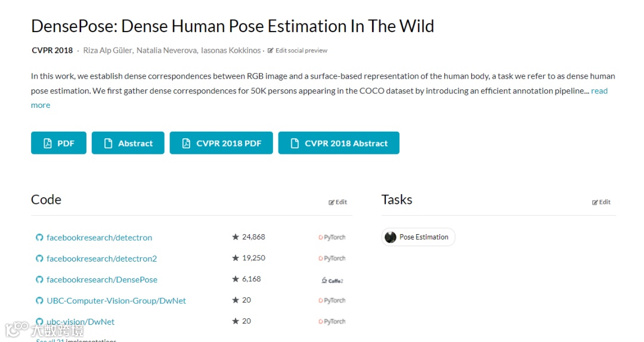The height and width of the screenshot is (342, 644).
Task: Click Pose Estimation task thumbnail icon
Action: [x=391, y=237]
